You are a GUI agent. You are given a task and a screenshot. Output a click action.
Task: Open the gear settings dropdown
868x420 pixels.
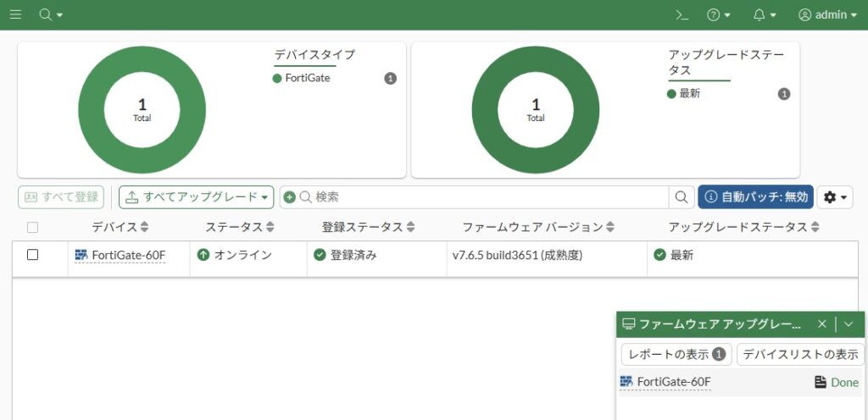[835, 197]
